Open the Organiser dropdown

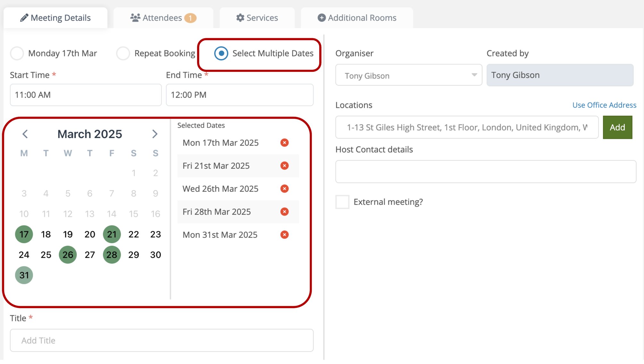pyautogui.click(x=409, y=75)
